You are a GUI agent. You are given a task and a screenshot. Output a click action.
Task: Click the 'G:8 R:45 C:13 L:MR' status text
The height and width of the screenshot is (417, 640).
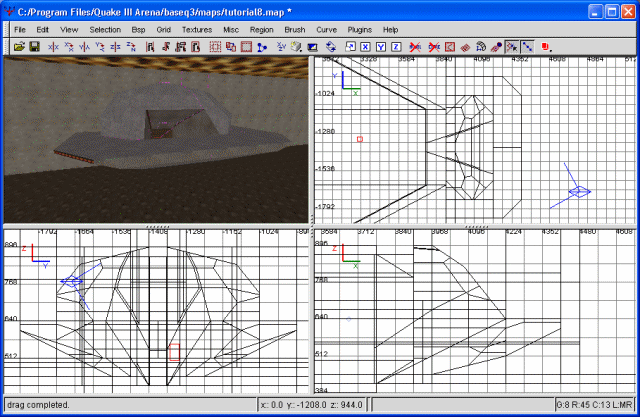[594, 405]
